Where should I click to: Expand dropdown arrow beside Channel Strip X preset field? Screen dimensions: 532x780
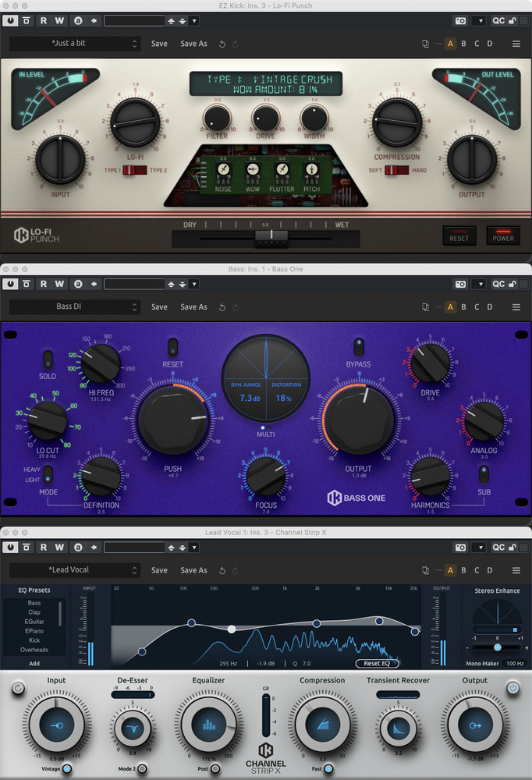[194, 548]
